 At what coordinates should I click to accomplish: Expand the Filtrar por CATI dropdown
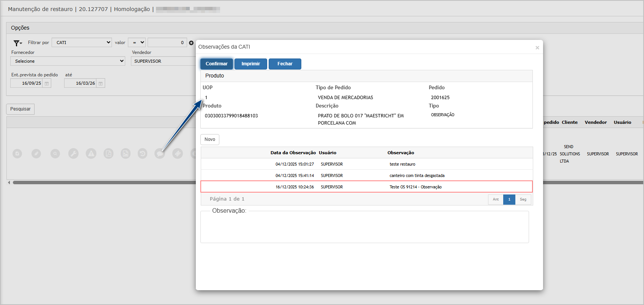[x=82, y=43]
